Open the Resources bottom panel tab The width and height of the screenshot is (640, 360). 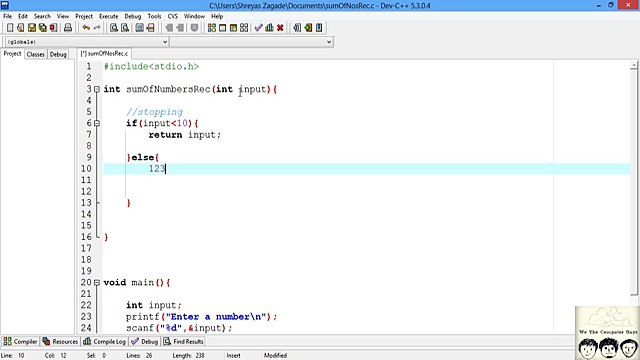click(60, 341)
